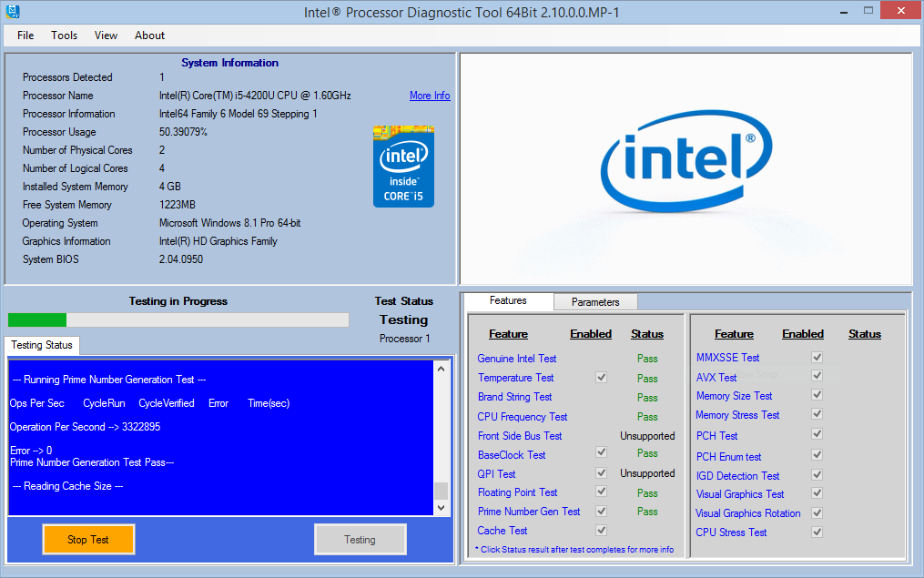Image resolution: width=924 pixels, height=578 pixels.
Task: Click the 'Reading Cache Size' log line
Action: [x=67, y=486]
